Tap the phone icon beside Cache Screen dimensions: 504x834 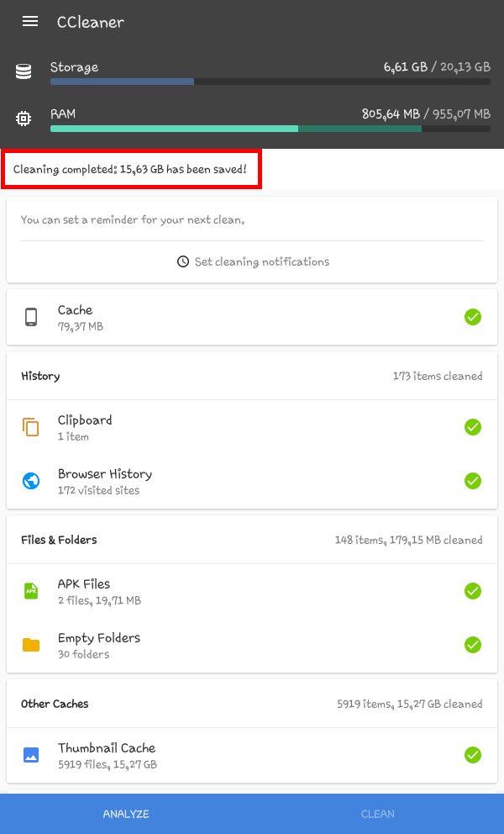(31, 317)
